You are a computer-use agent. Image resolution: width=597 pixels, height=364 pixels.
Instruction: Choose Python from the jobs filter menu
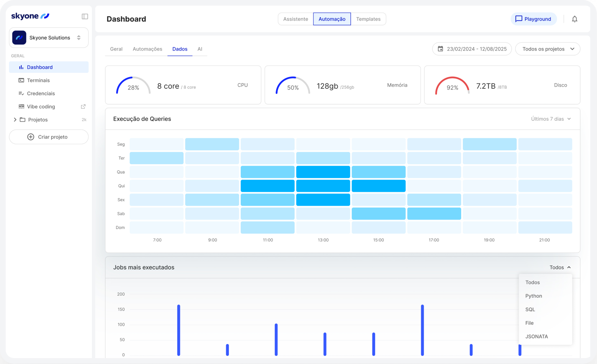534,296
